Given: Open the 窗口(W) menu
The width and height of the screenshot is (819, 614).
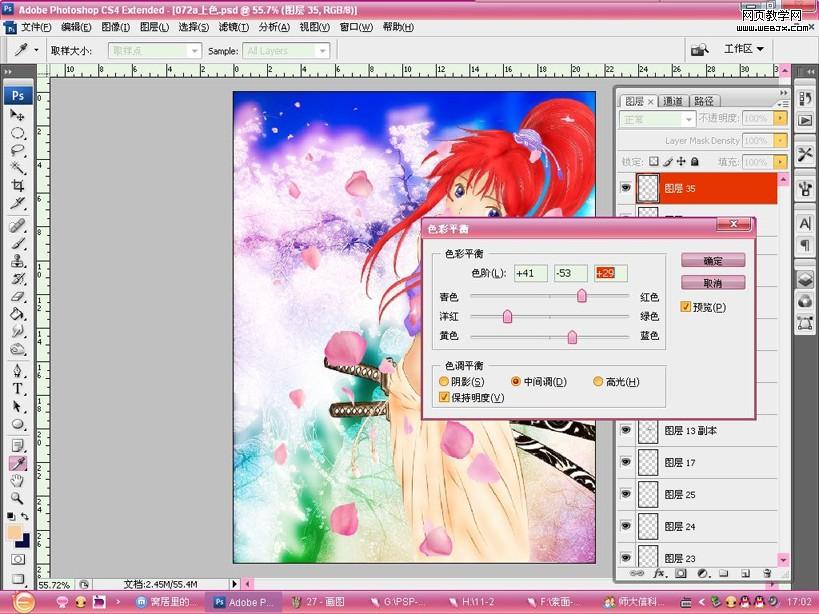Looking at the screenshot, I should coord(356,27).
